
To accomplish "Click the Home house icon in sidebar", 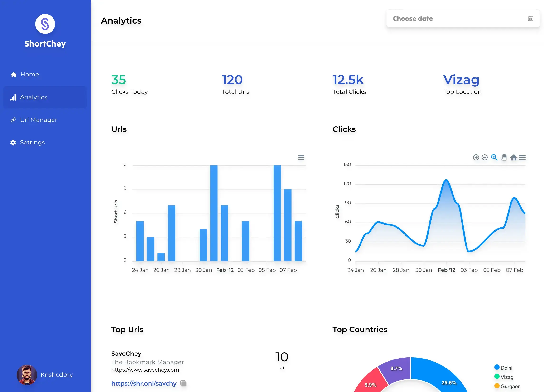I will pyautogui.click(x=14, y=75).
